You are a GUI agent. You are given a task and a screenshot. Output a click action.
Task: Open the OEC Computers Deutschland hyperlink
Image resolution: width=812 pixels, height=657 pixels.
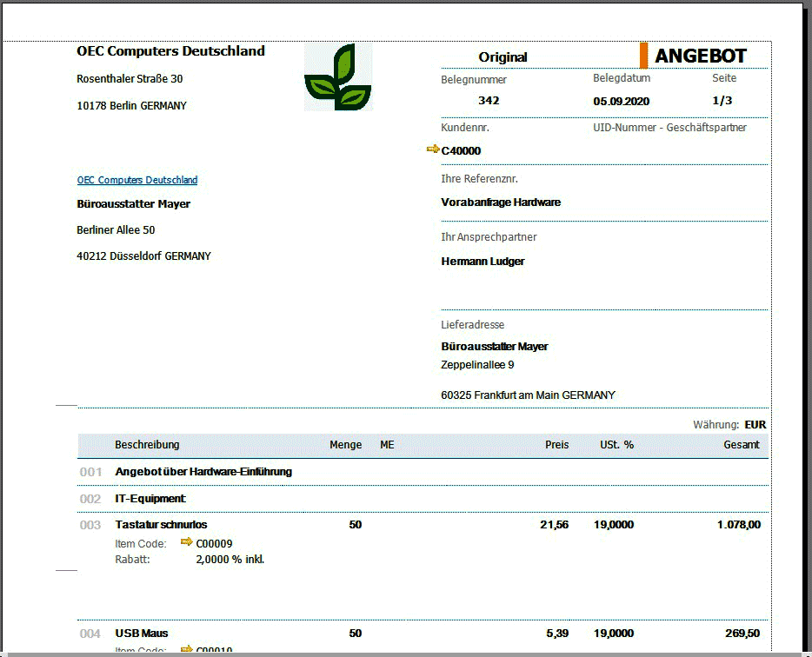137,180
